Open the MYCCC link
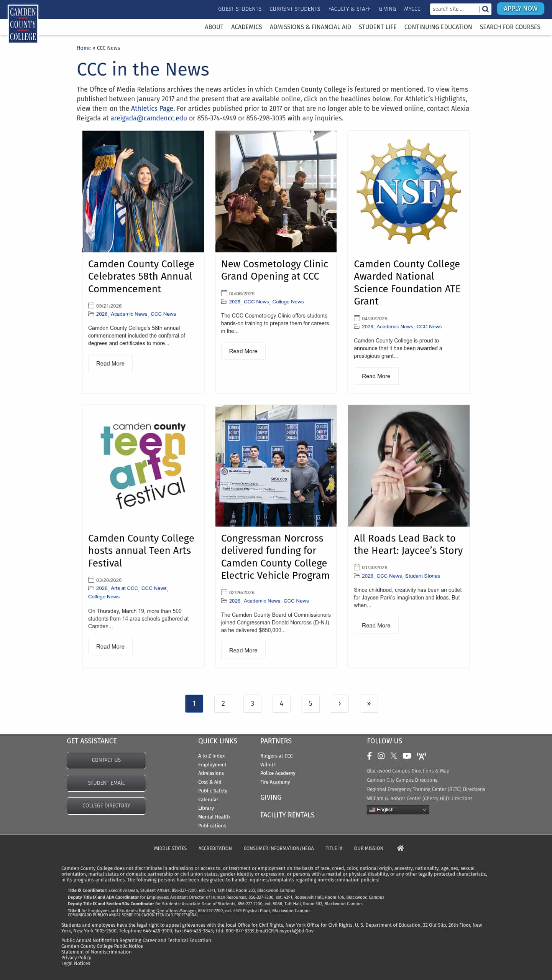The height and width of the screenshot is (980, 552). pos(412,9)
